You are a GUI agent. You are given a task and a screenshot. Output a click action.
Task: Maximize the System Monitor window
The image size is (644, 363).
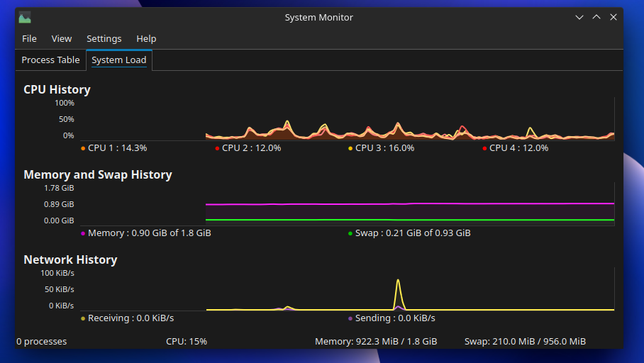click(596, 18)
